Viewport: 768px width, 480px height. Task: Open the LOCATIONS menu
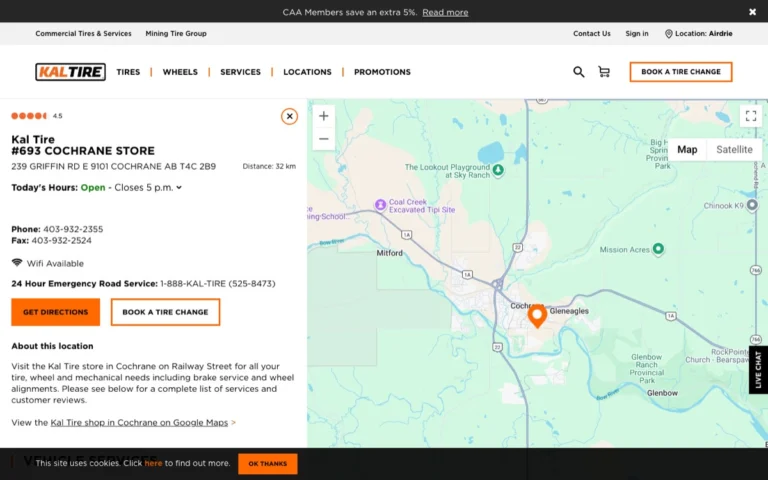[307, 72]
